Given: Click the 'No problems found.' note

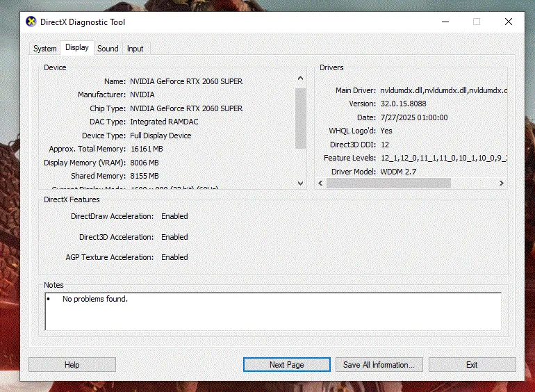Looking at the screenshot, I should [x=95, y=299].
